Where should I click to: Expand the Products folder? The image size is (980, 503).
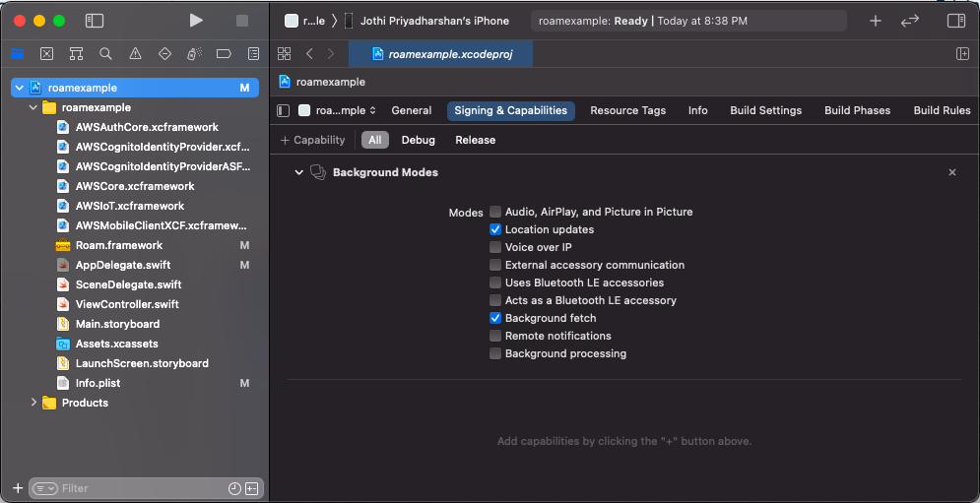click(x=33, y=403)
